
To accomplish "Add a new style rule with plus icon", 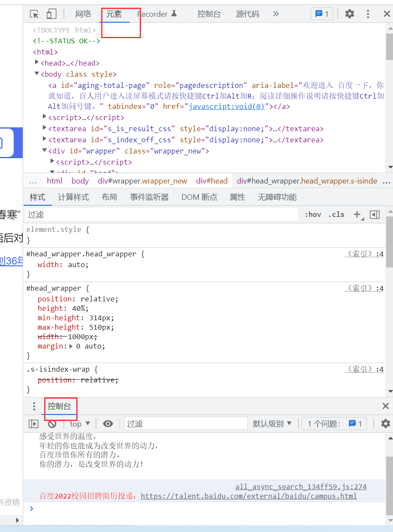I will tap(357, 215).
